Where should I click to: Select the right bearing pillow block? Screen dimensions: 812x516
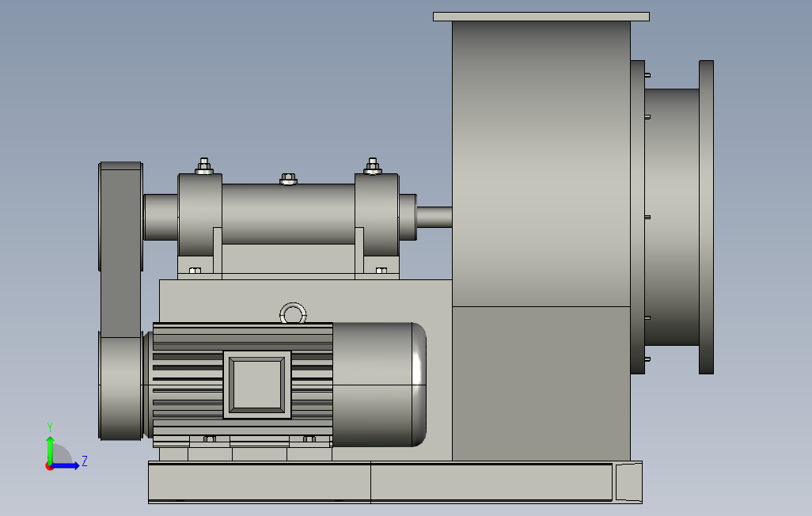(x=377, y=215)
